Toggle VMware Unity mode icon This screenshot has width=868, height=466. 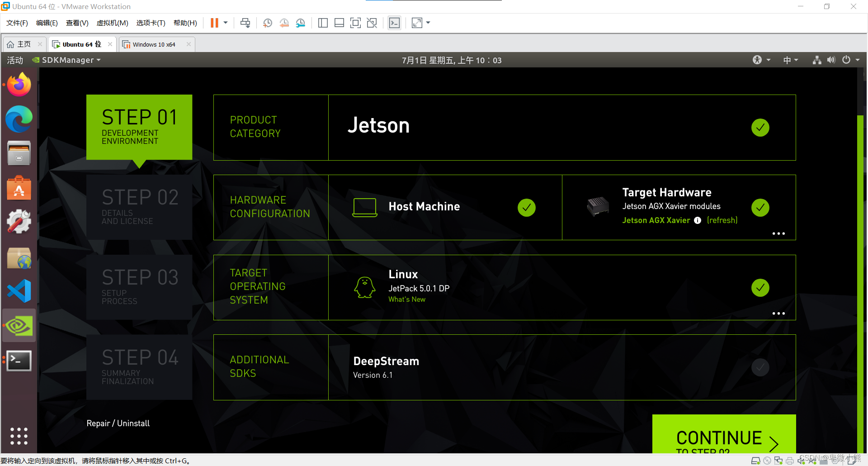click(372, 23)
